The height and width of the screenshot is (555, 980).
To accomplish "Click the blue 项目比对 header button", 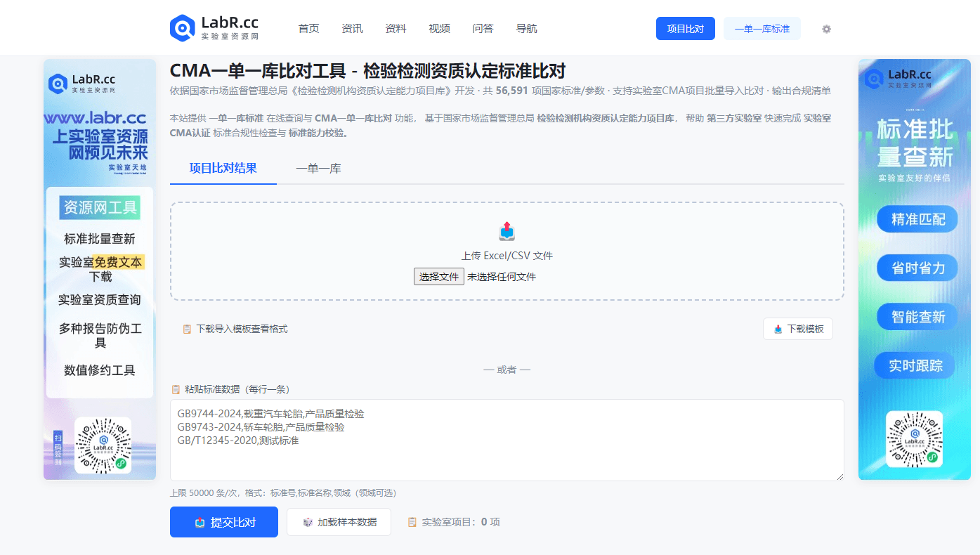I will 686,29.
